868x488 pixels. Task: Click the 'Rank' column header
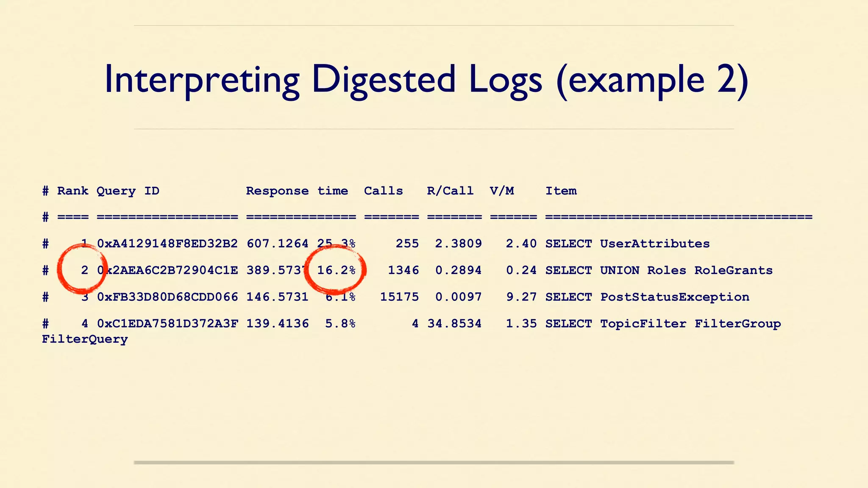pos(73,191)
